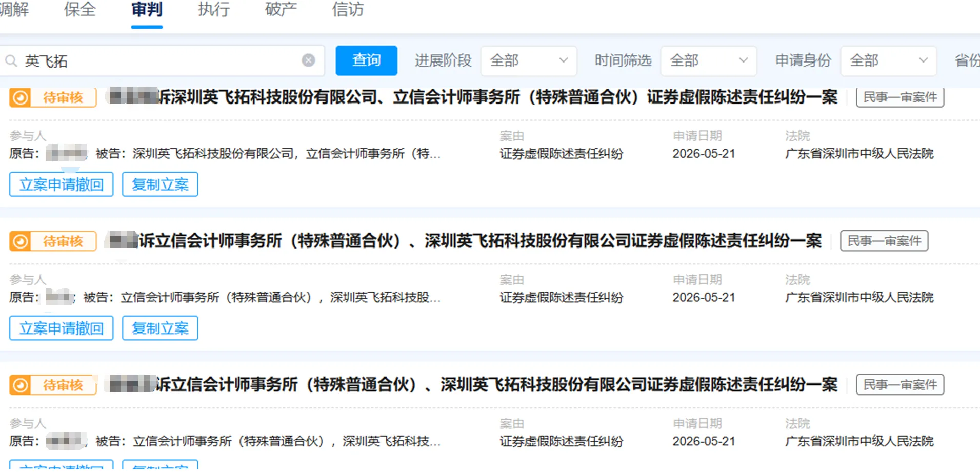Switch to the 信访 tab
The width and height of the screenshot is (980, 476).
point(348,9)
